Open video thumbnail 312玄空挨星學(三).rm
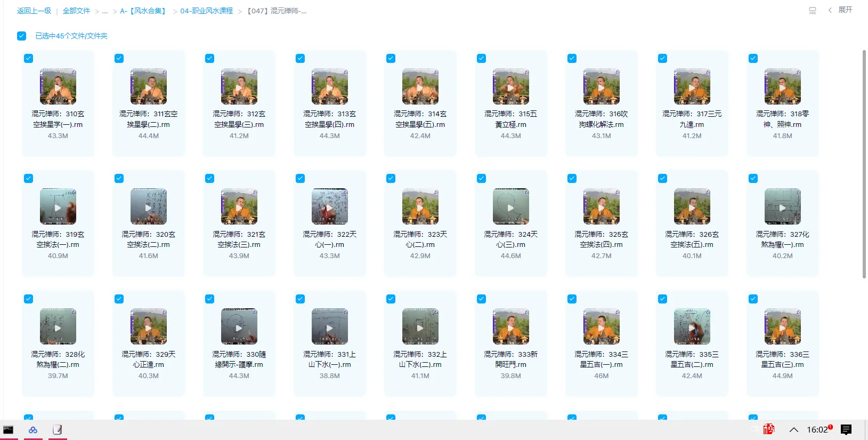Screen dimensions: 868x440 click(239, 86)
